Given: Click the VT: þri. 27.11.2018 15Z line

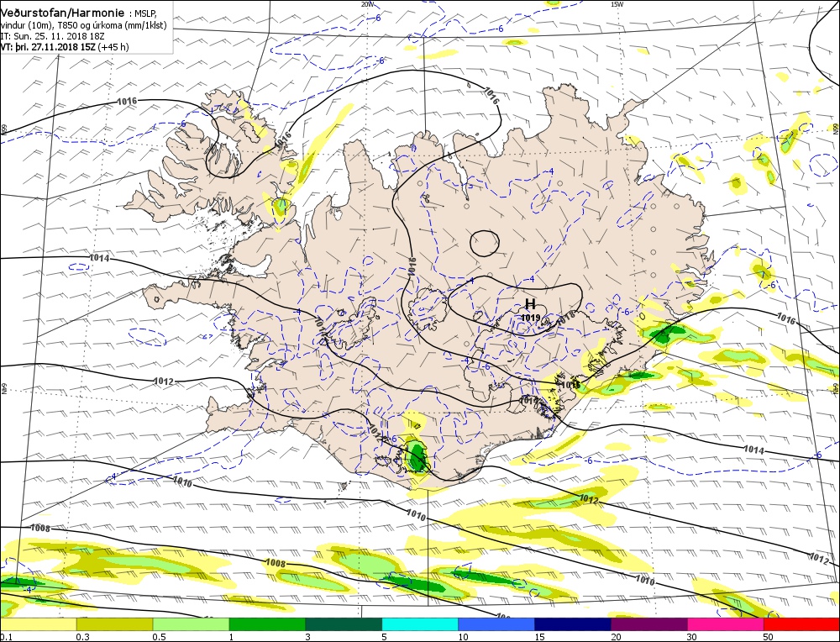Looking at the screenshot, I should point(65,47).
